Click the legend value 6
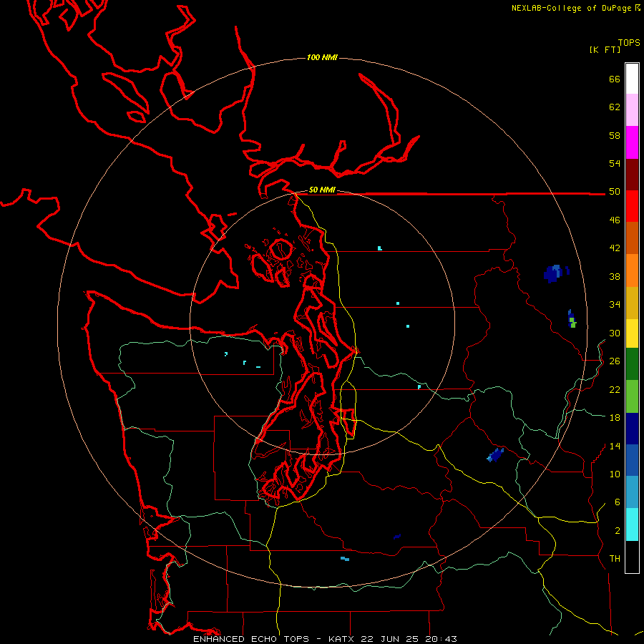The image size is (644, 644). click(618, 502)
